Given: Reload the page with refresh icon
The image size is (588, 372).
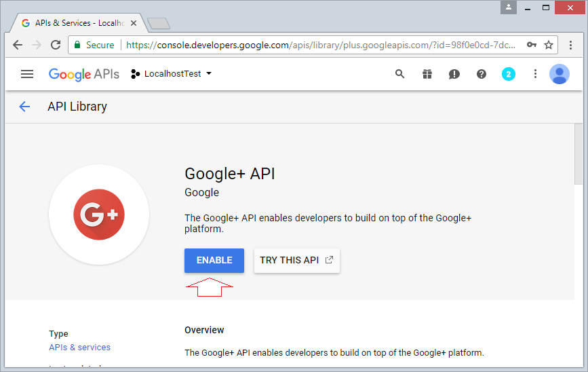Looking at the screenshot, I should click(x=56, y=45).
